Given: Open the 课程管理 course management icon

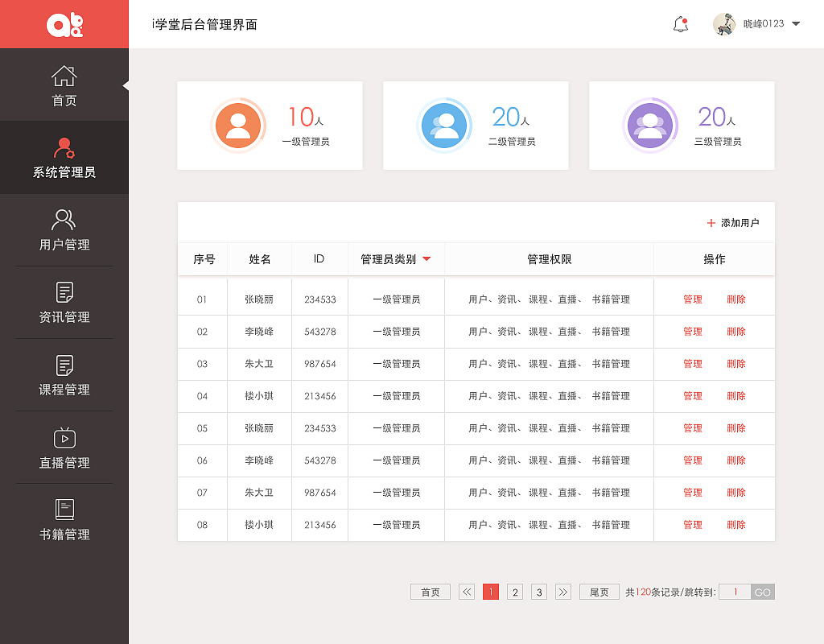Looking at the screenshot, I should 64,365.
